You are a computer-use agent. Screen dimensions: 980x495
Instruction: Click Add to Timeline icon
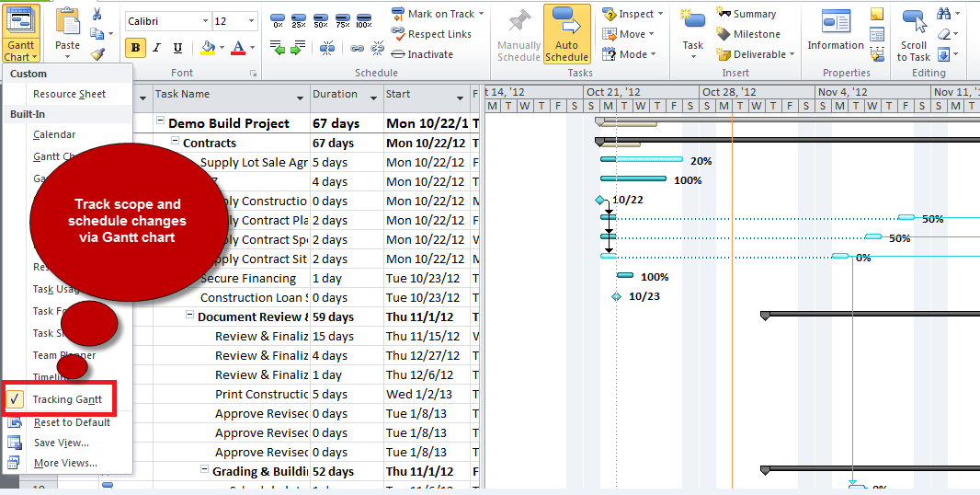coord(877,53)
